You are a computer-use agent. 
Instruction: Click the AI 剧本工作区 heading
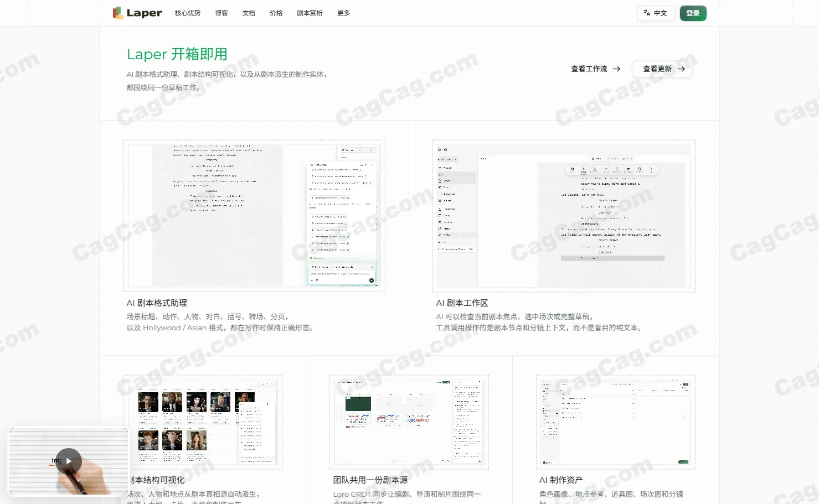point(462,303)
